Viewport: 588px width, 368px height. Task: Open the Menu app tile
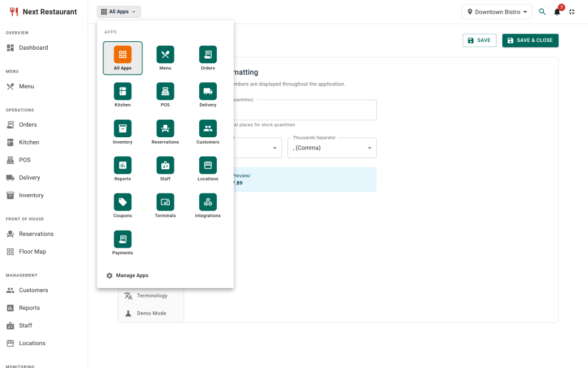coord(165,58)
